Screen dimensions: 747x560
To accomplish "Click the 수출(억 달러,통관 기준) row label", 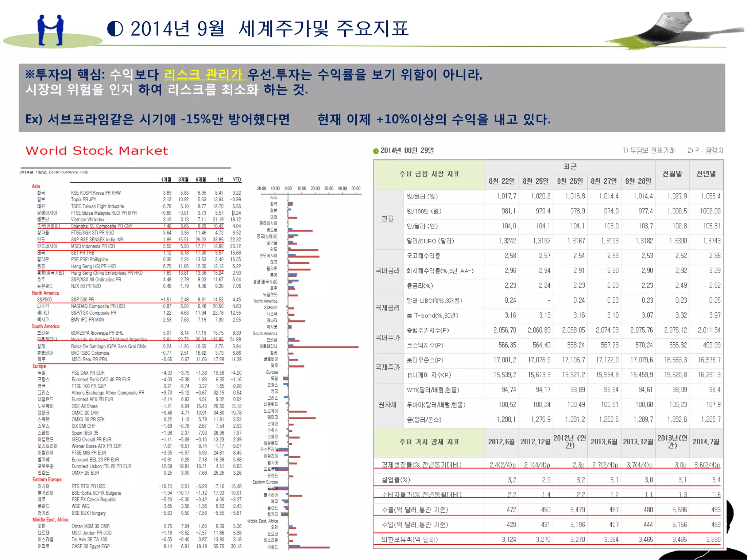I will pyautogui.click(x=415, y=510).
